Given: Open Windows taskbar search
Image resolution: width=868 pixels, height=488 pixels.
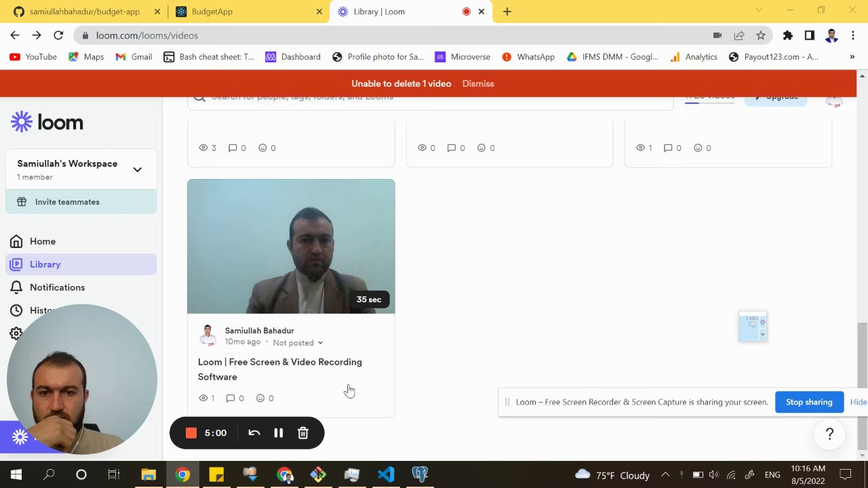Looking at the screenshot, I should 49,474.
